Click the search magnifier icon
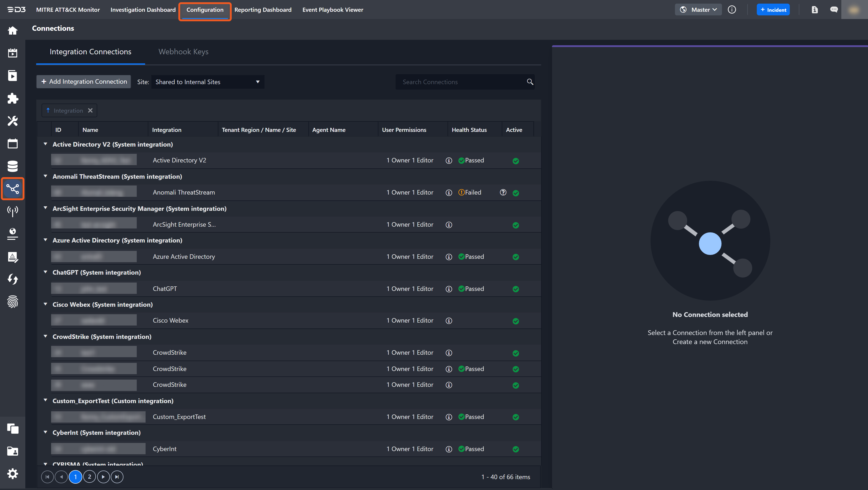868x490 pixels. [x=530, y=82]
